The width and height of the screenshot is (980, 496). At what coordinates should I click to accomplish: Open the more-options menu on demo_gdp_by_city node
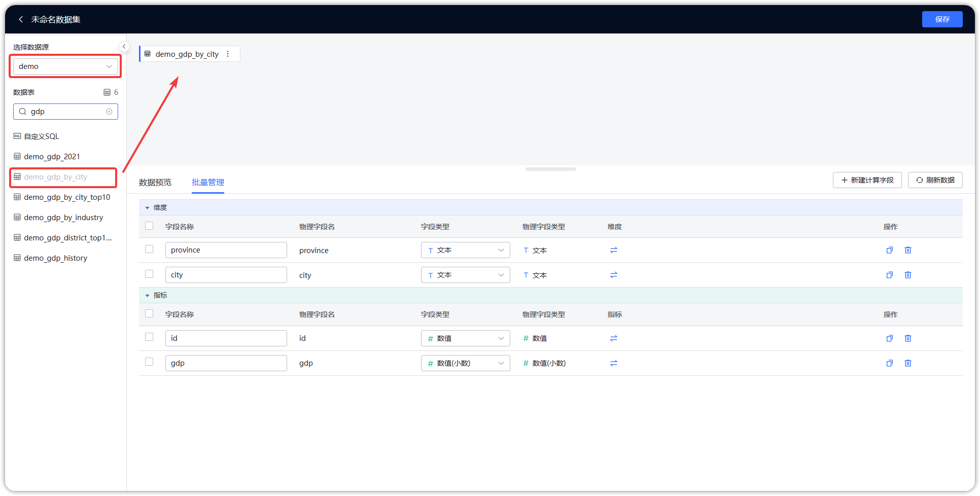tap(228, 54)
